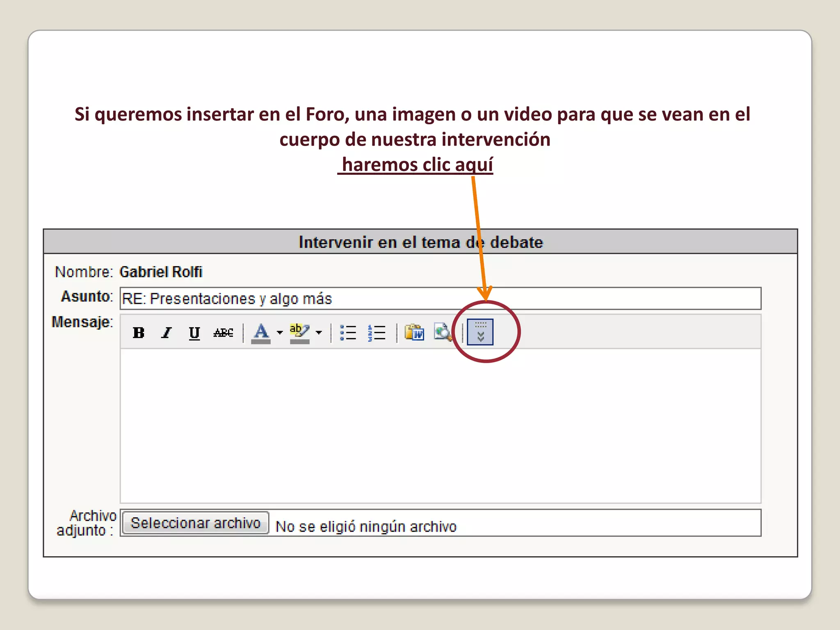Click the 'No se eligió ningún archivo' text

(366, 526)
